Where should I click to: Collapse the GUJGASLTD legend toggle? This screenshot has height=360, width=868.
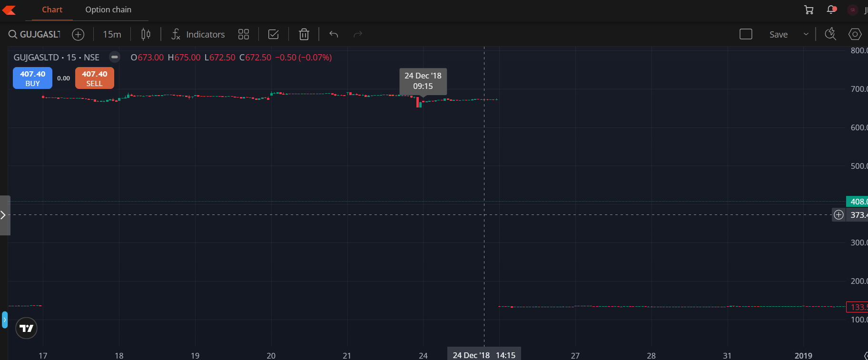coord(114,57)
